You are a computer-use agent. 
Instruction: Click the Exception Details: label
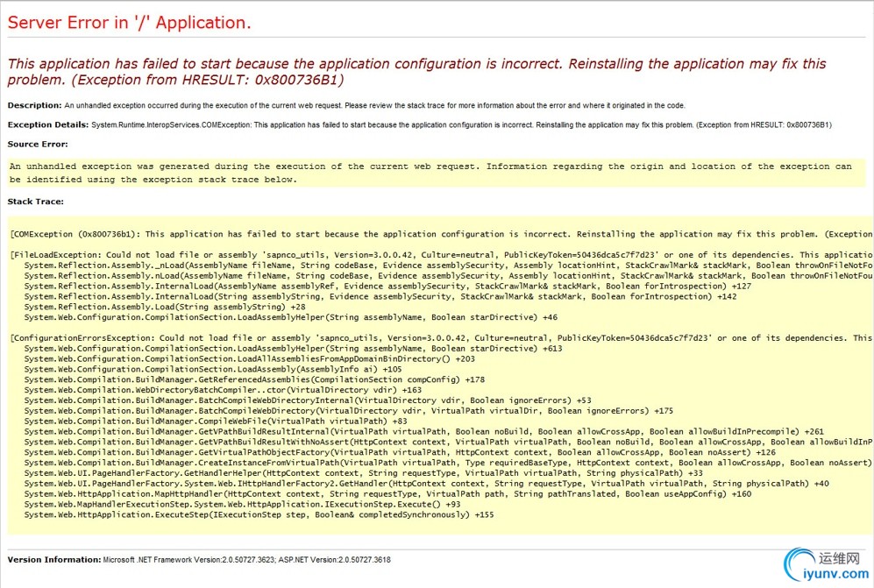click(48, 124)
